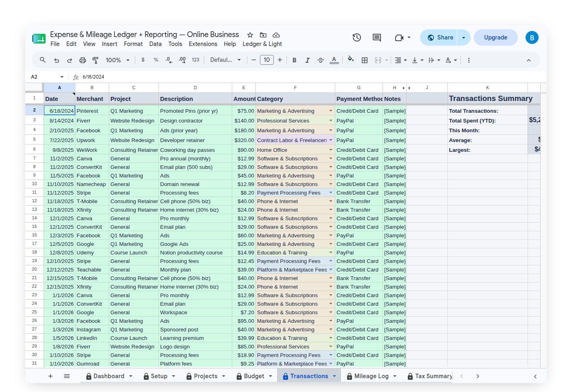Open text rotation dropdown

coord(451,60)
